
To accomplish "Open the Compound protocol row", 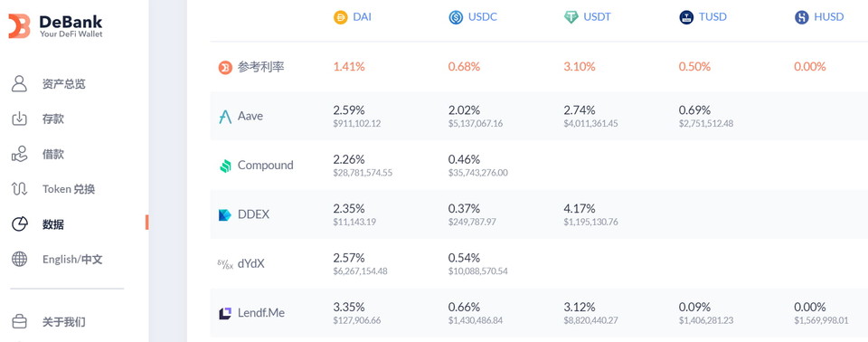I will (539, 166).
